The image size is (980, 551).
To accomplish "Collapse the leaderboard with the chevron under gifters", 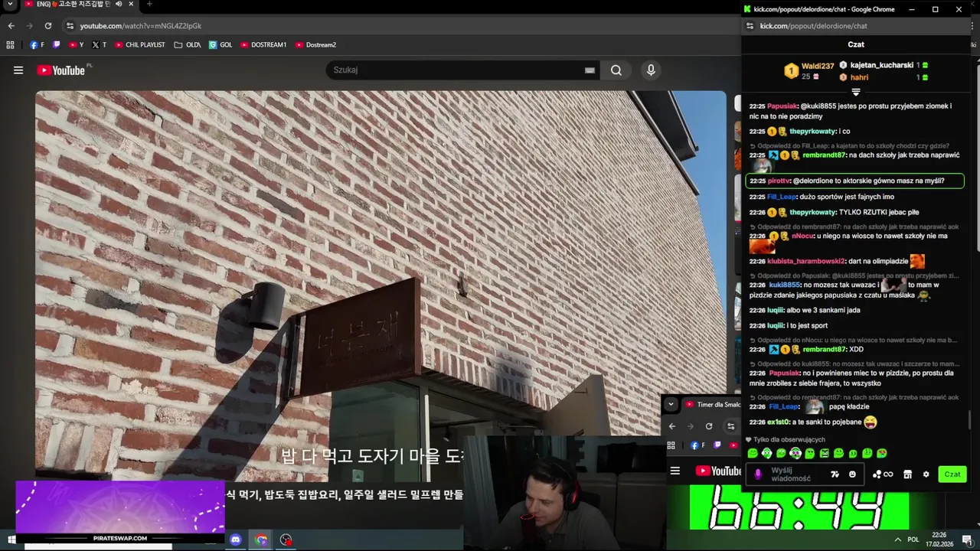I will tap(856, 93).
